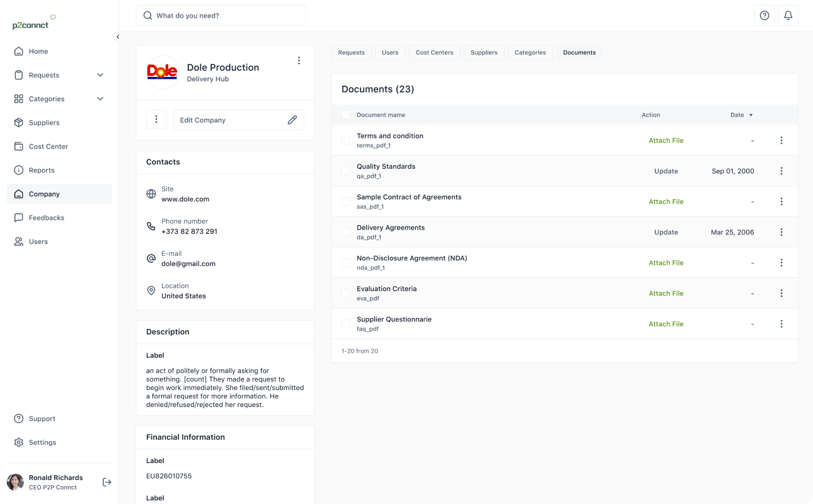Toggle the select-all checkbox in documents header
The image size is (813, 504).
click(345, 115)
